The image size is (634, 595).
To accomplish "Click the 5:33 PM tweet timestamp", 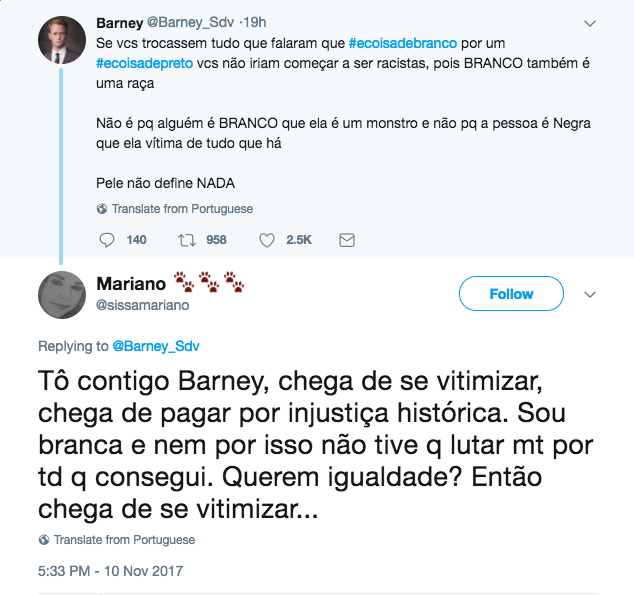I will coord(112,571).
